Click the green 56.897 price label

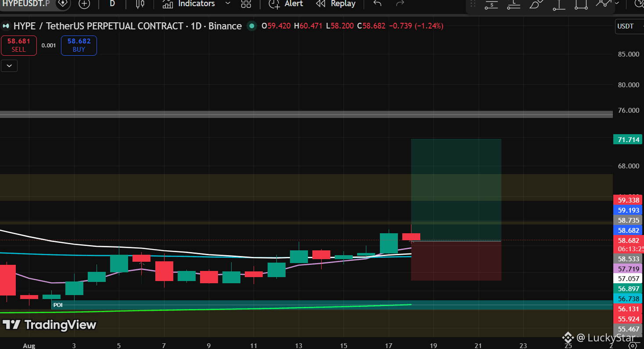click(628, 288)
